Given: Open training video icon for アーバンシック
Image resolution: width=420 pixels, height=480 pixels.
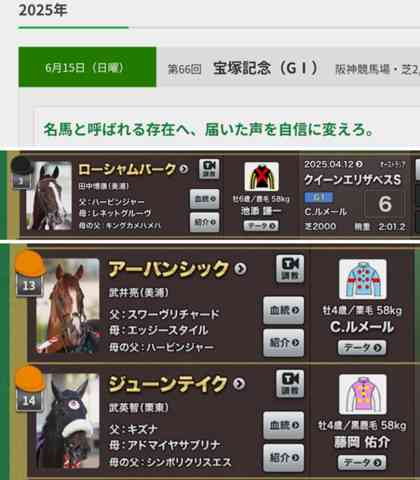Looking at the screenshot, I should point(290,269).
